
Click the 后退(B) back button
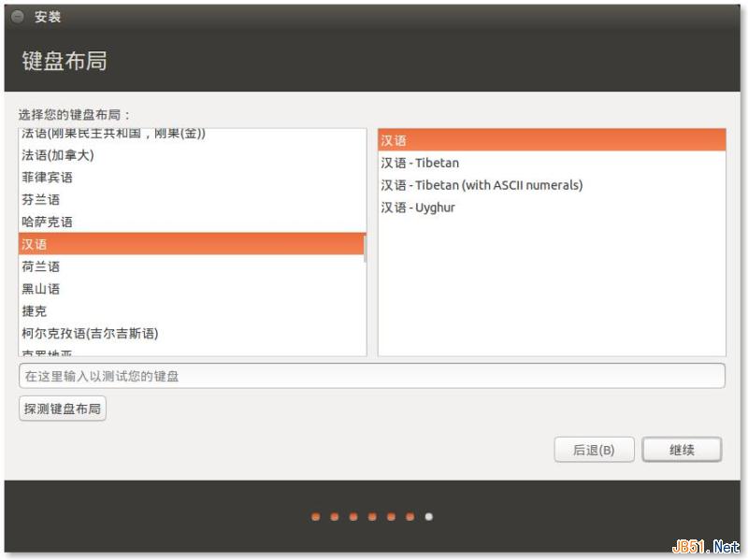click(594, 450)
